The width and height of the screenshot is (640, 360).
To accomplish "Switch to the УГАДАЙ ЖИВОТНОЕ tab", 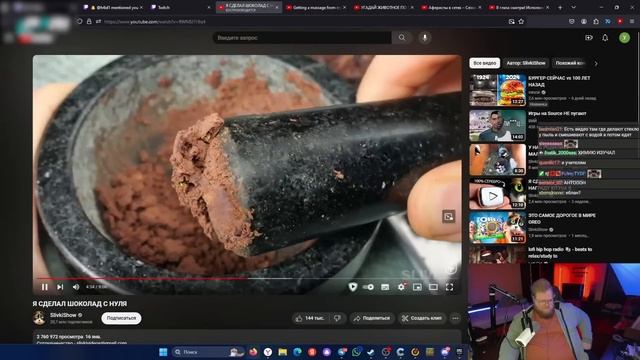I will click(x=384, y=7).
